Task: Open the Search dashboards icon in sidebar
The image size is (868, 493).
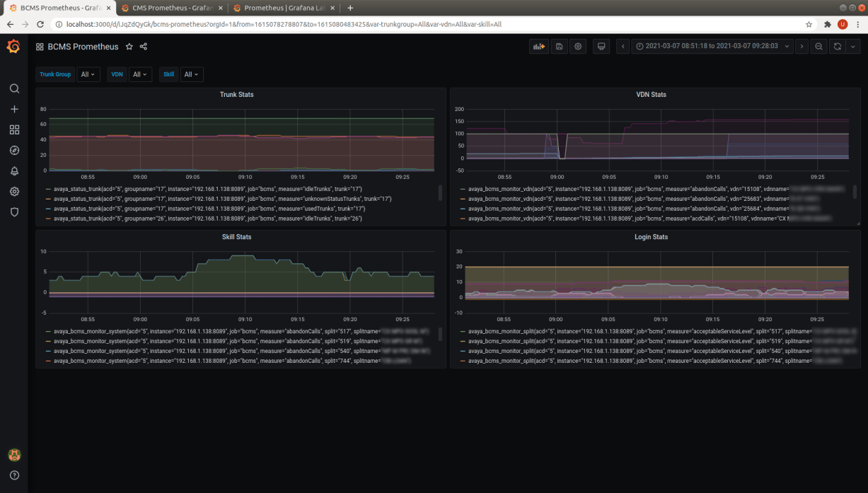Action: point(14,89)
